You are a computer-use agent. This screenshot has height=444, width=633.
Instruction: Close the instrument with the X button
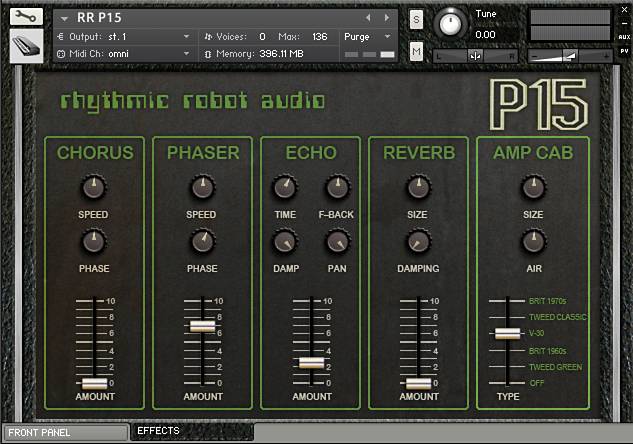coord(625,10)
